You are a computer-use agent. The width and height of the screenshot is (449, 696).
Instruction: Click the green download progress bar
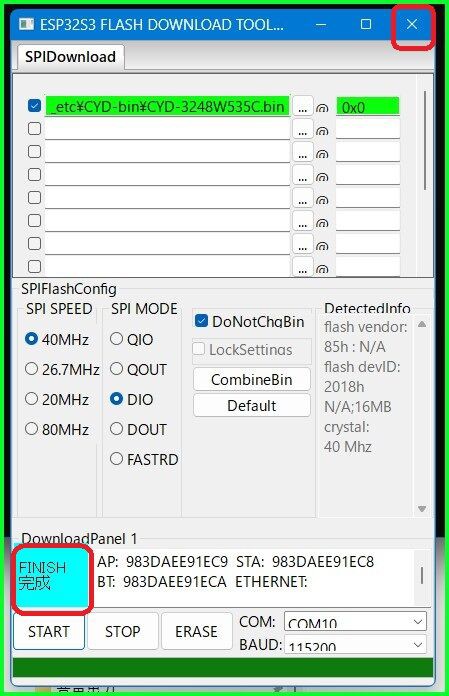pyautogui.click(x=223, y=668)
